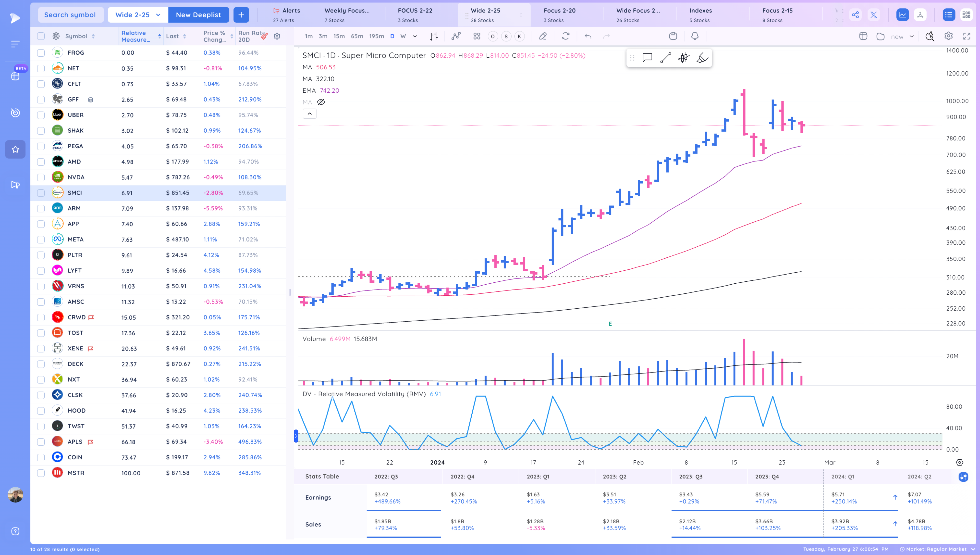
Task: Select the trend line drawing tool
Action: [x=665, y=58]
